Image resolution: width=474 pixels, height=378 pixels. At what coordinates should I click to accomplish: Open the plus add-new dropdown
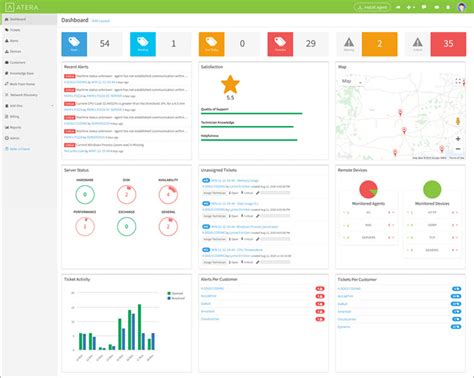(410, 7)
